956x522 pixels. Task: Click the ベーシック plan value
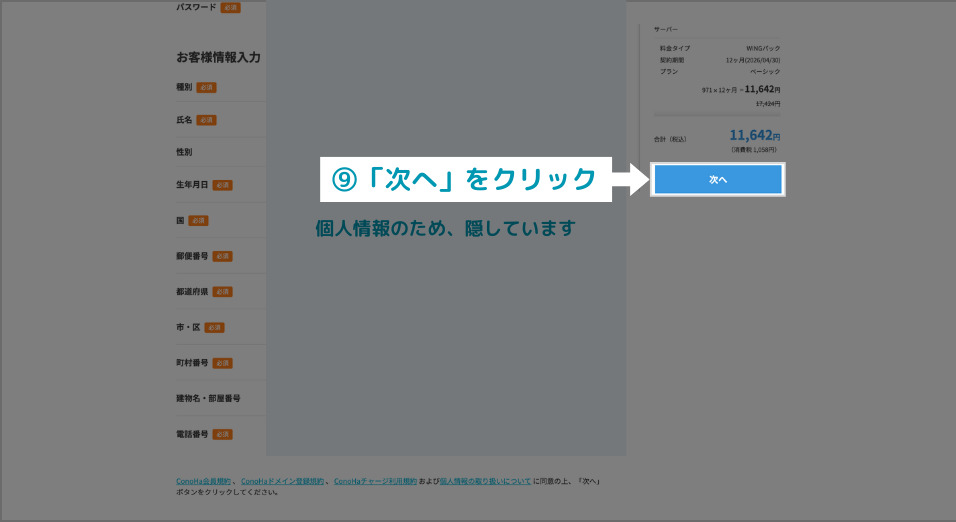765,71
